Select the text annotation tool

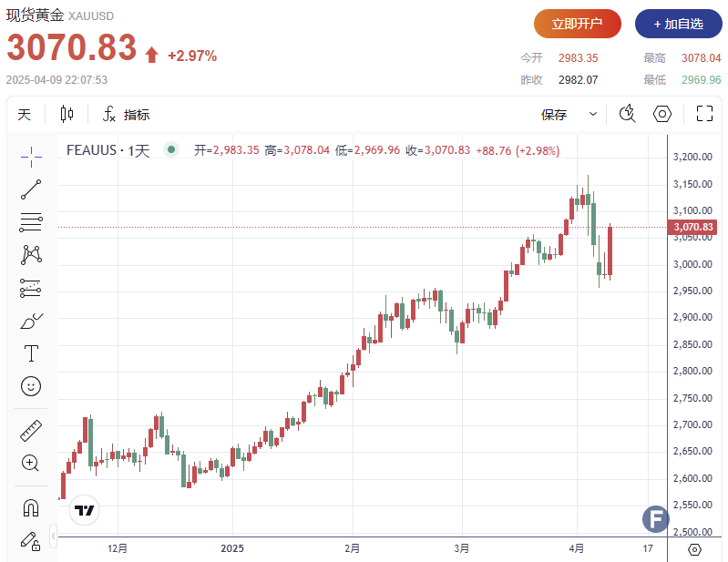[x=31, y=353]
